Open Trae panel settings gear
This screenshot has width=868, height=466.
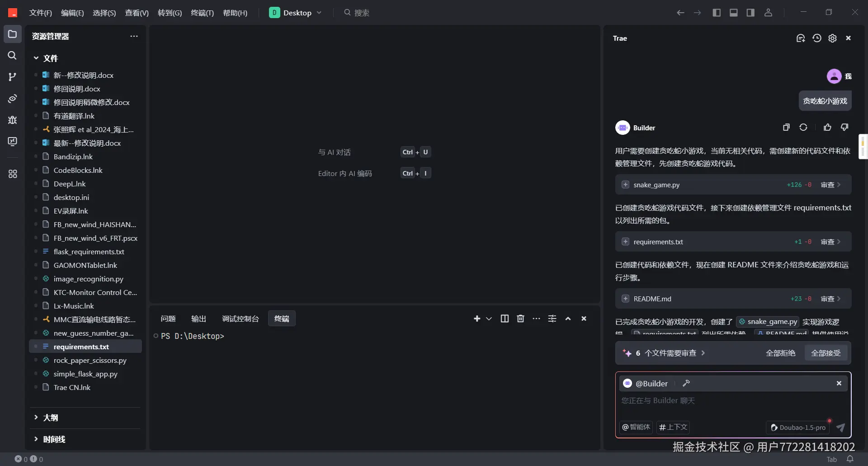(832, 38)
